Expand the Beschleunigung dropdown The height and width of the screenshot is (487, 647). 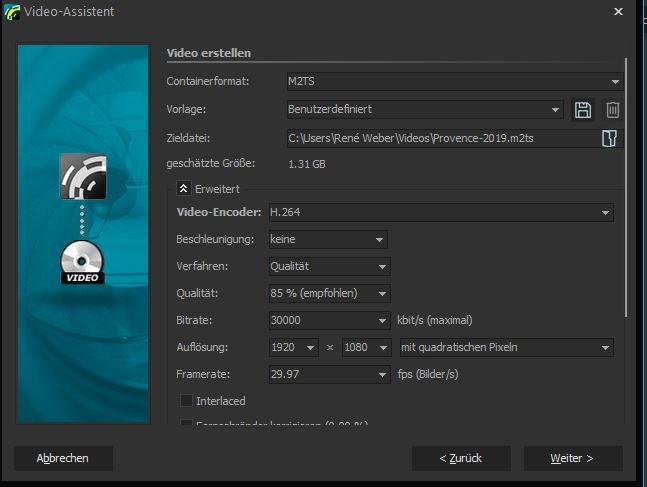[380, 240]
